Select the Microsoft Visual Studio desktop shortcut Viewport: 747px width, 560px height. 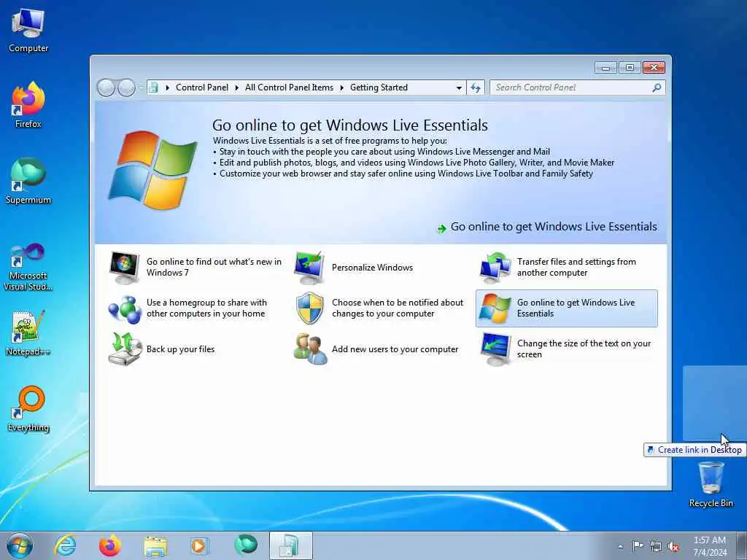click(28, 267)
